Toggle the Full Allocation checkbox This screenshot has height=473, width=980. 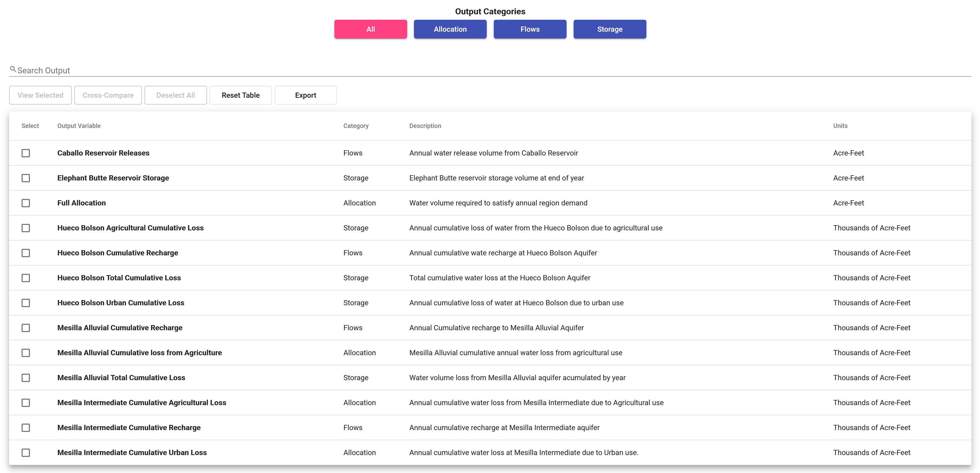(x=26, y=203)
